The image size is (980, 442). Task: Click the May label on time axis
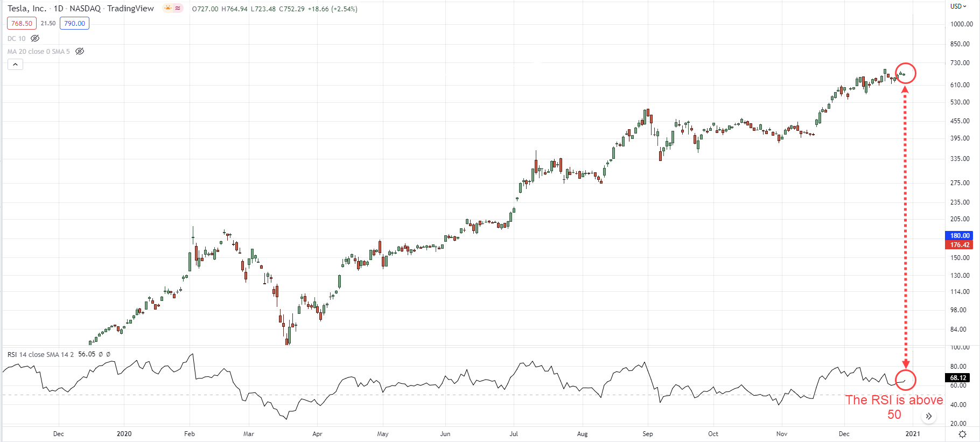[x=383, y=434]
